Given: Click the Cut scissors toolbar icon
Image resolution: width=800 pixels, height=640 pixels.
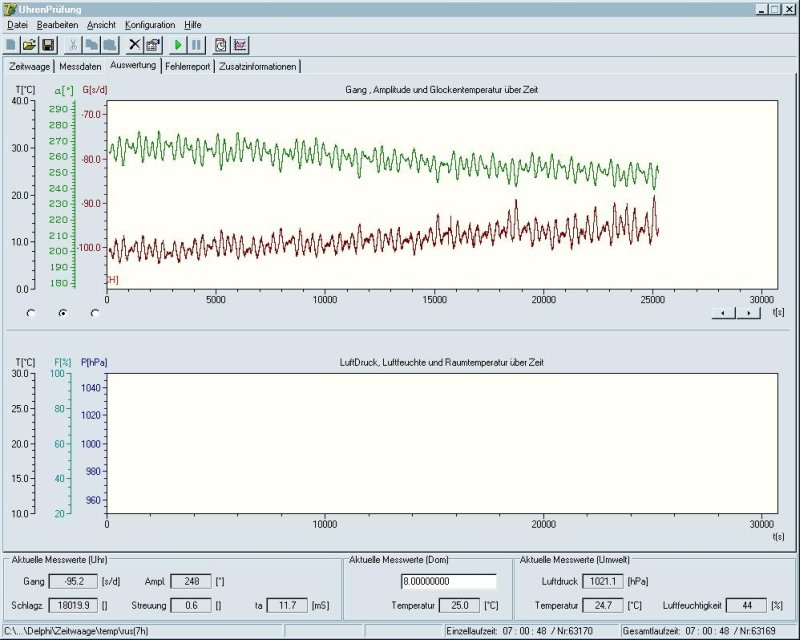Looking at the screenshot, I should tap(73, 45).
